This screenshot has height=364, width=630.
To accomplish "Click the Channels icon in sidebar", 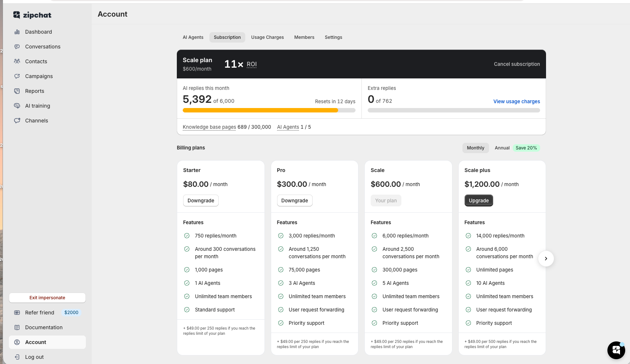I will [17, 121].
